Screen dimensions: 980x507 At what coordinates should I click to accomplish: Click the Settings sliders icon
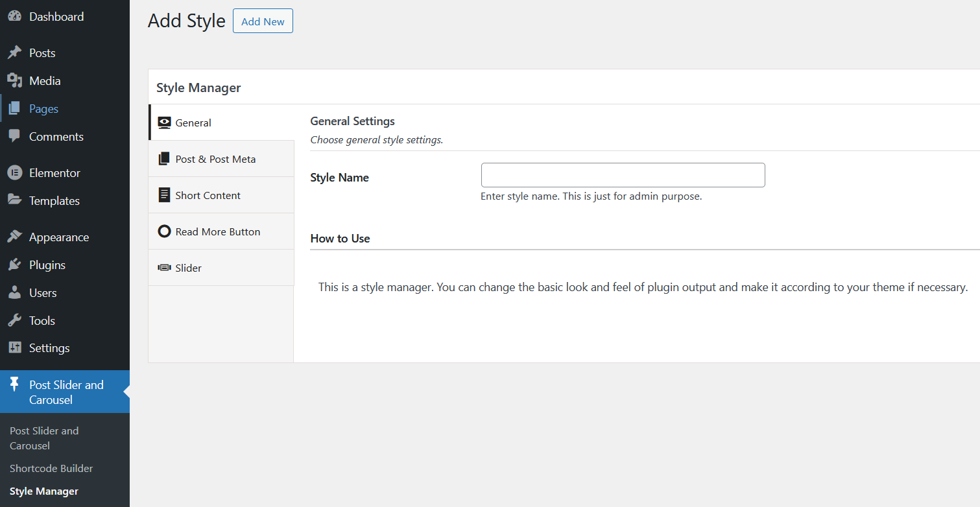point(14,348)
